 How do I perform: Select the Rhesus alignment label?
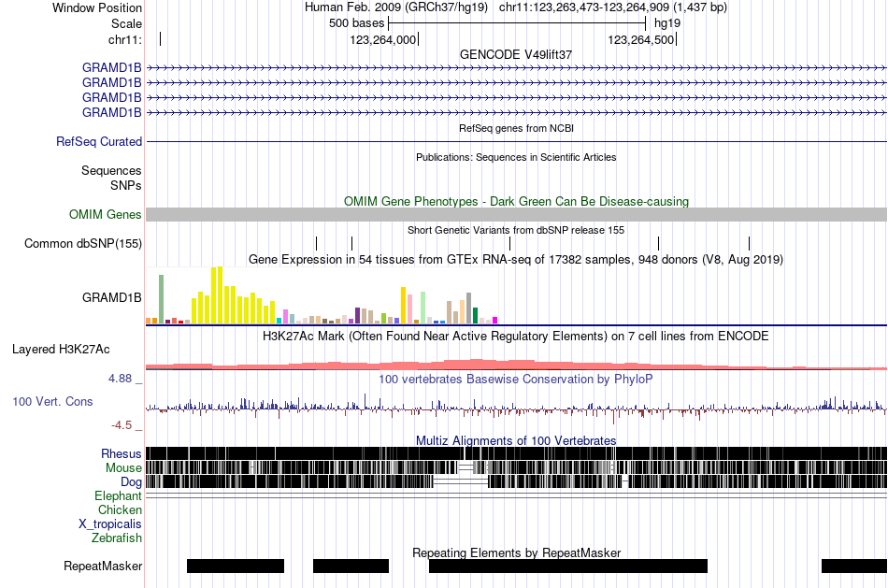pyautogui.click(x=122, y=453)
